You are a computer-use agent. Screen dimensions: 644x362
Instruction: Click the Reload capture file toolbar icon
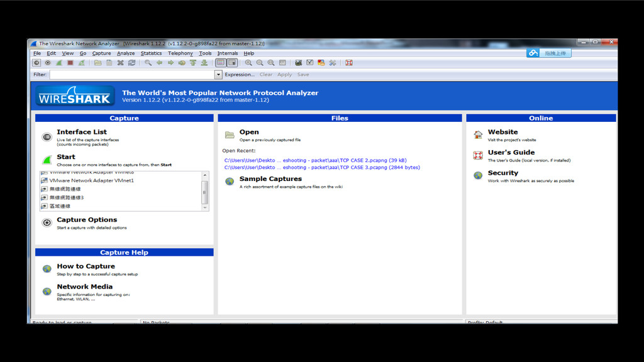[x=132, y=63]
